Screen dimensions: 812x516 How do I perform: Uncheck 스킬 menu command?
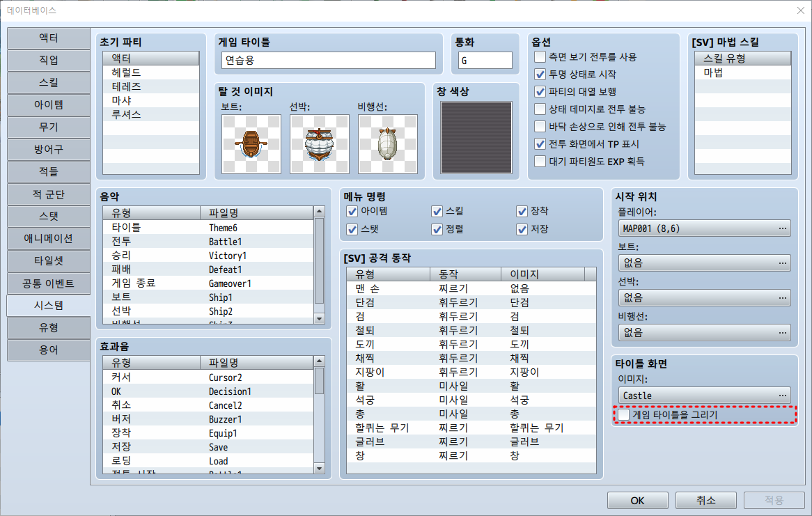point(437,212)
